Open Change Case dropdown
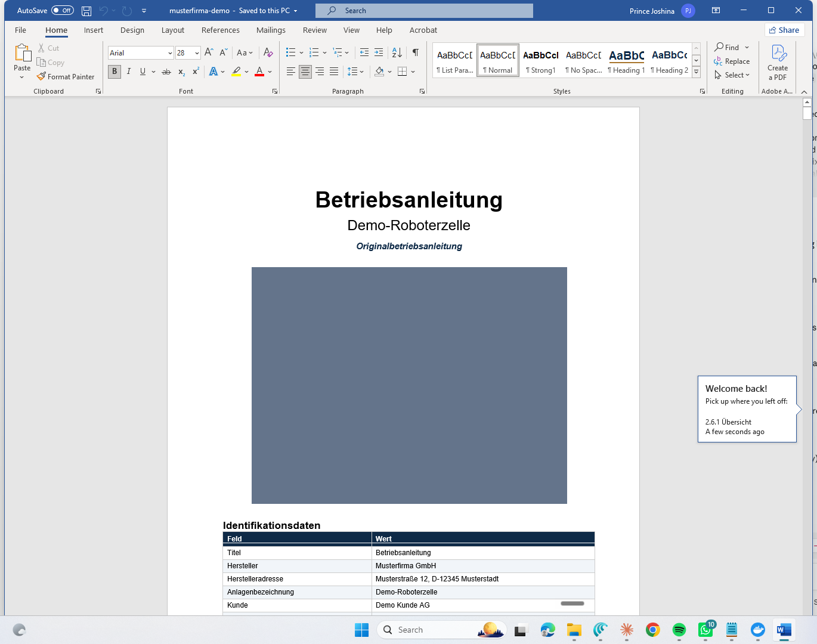Screen dimensions: 817x644 coord(245,52)
